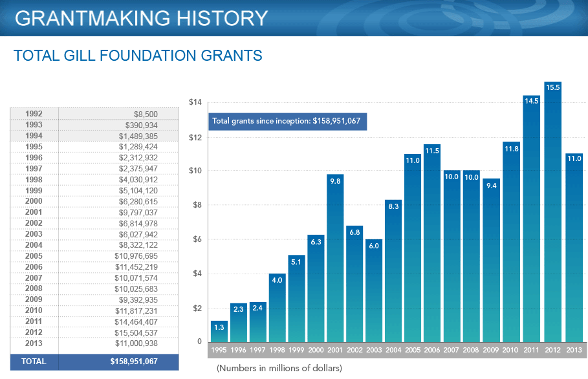
Task: Click the 11.5 bar label
Action: pyautogui.click(x=432, y=151)
